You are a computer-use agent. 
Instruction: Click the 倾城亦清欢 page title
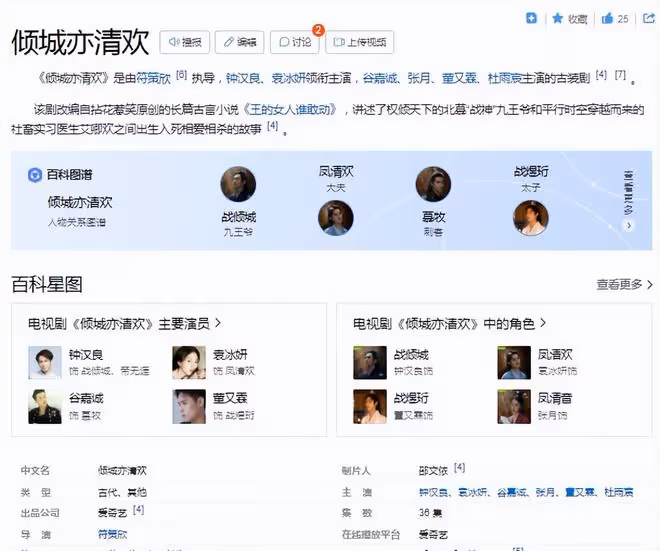80,42
